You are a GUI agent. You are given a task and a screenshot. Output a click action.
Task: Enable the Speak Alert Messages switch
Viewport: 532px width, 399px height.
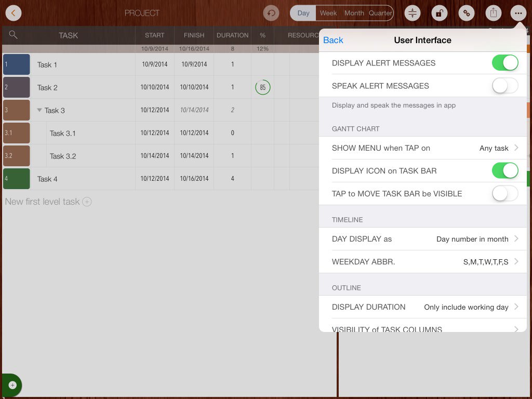coord(504,86)
